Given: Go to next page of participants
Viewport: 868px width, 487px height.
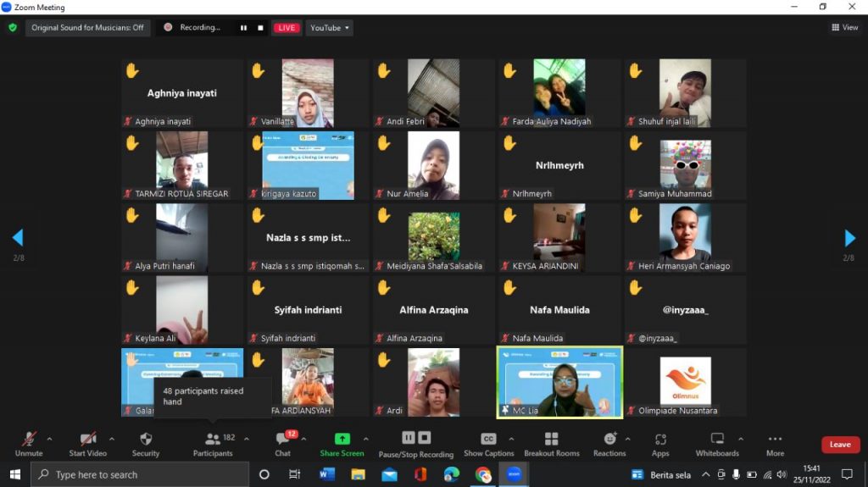Looking at the screenshot, I should [x=849, y=238].
